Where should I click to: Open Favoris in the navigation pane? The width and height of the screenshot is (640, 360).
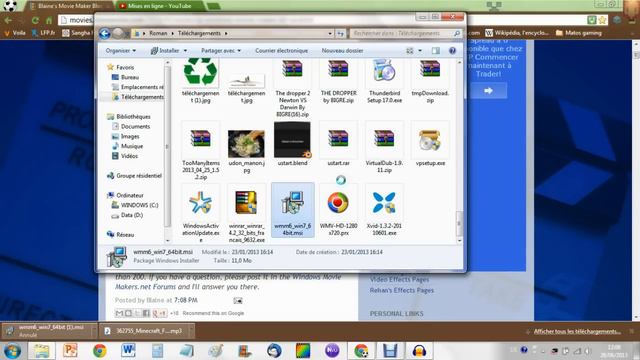click(125, 67)
